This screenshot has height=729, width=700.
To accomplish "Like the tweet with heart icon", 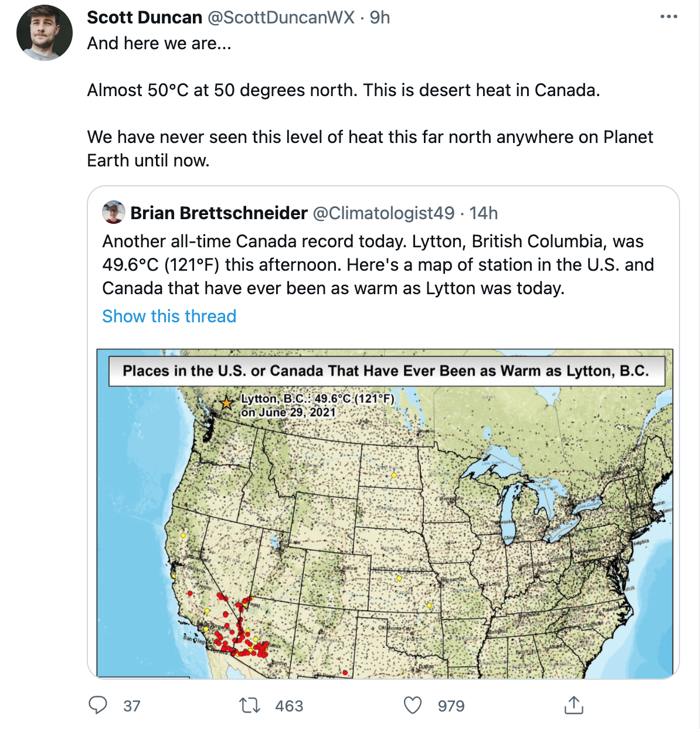I will 413,706.
